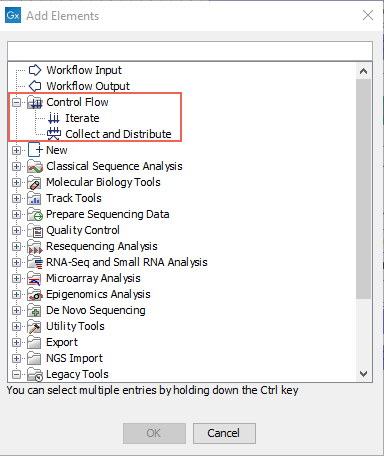Screen dimensions: 384x456
Task: Select the Control Flow label
Action: (x=77, y=102)
